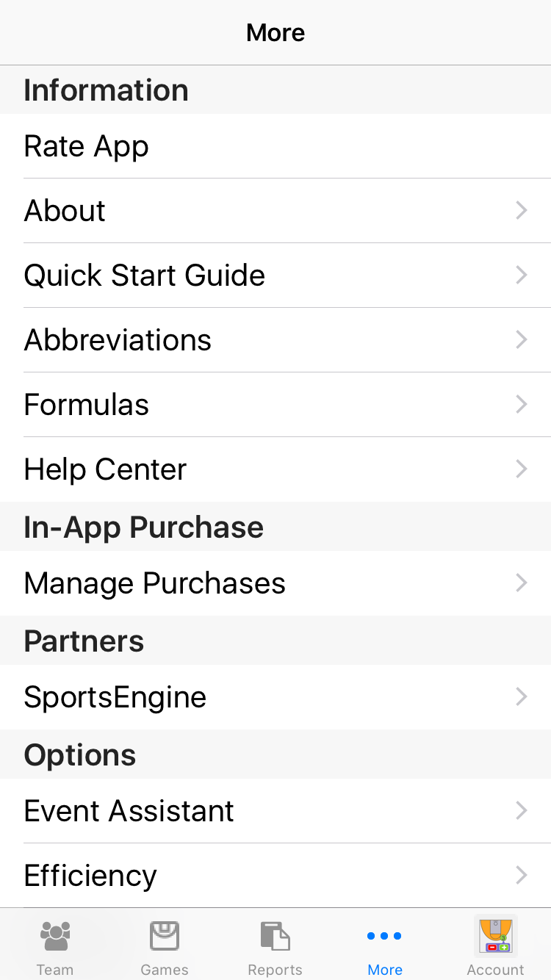This screenshot has height=980, width=551.
Task: Tap the chevron next to About
Action: [x=522, y=211]
